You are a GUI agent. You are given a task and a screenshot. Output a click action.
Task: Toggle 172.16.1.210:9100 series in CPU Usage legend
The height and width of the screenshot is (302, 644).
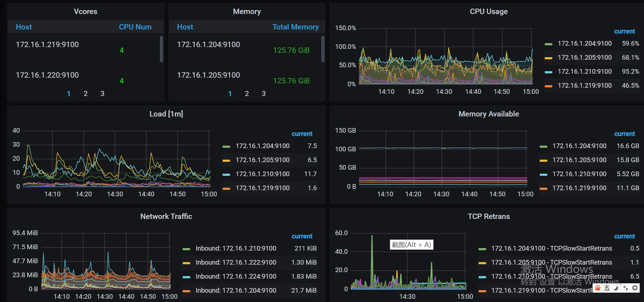point(584,72)
